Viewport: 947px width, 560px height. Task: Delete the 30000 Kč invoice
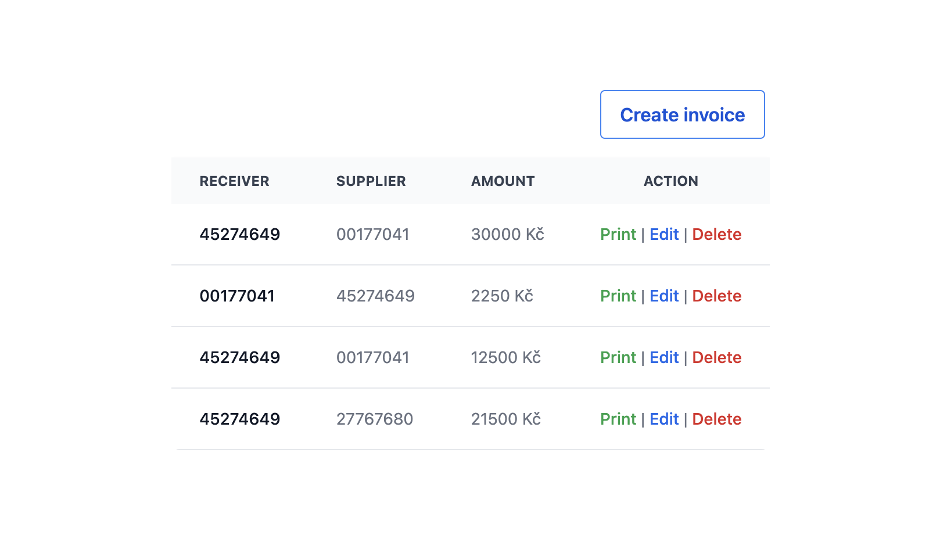[717, 234]
